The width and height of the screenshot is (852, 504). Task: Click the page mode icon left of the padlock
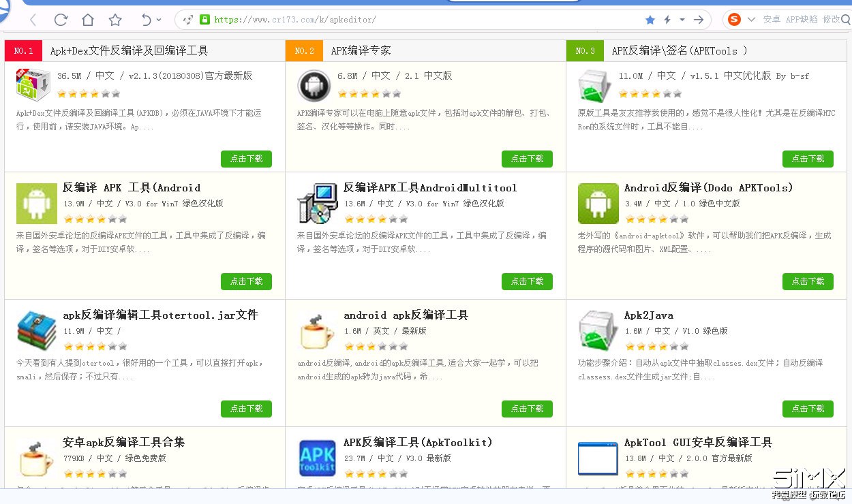[188, 20]
